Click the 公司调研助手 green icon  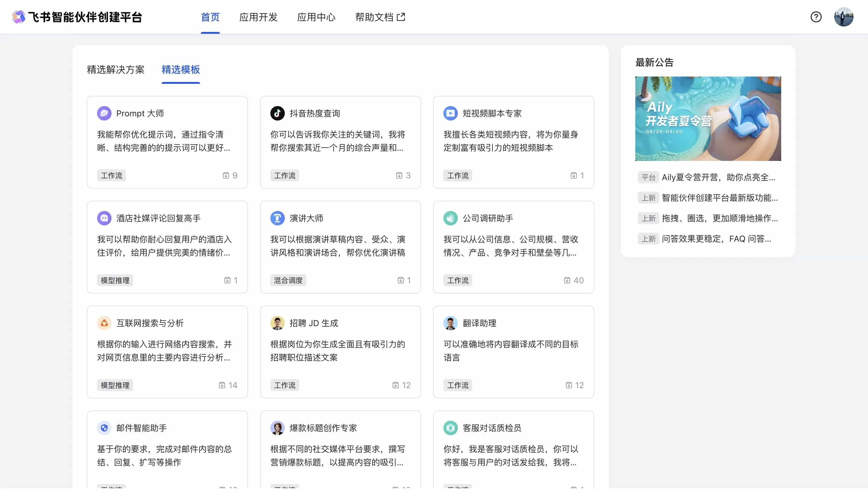(x=450, y=218)
